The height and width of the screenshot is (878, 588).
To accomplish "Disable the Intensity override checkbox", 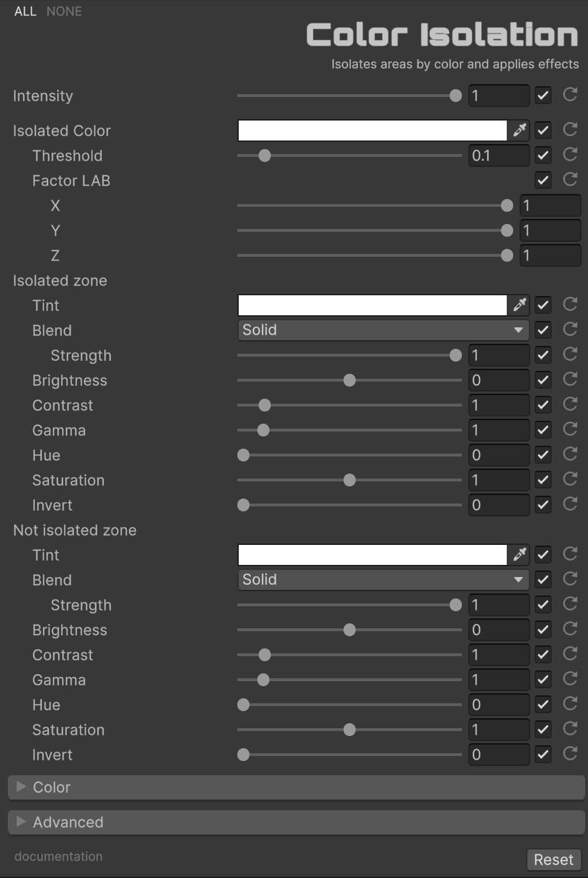I will coord(543,95).
